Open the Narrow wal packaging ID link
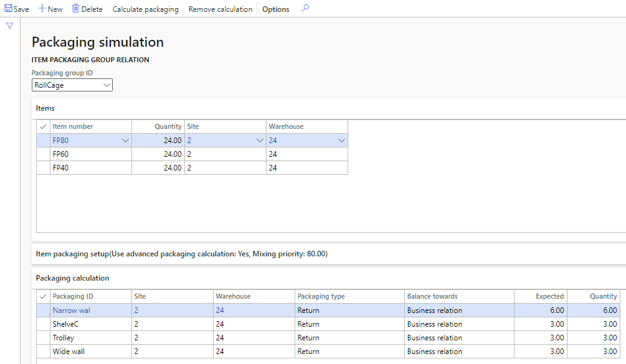626x364 pixels. 71,310
